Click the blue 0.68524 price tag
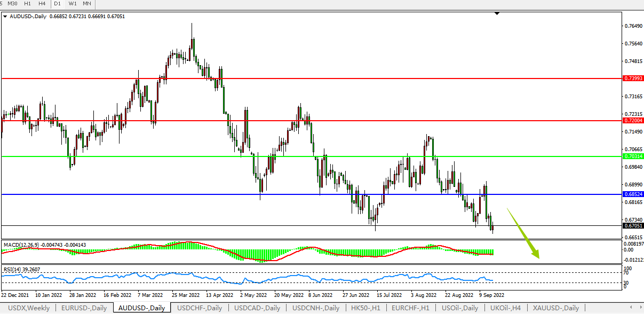 click(633, 194)
